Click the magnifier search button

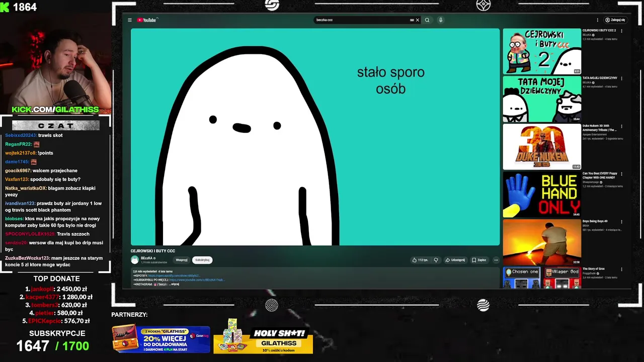click(x=427, y=20)
